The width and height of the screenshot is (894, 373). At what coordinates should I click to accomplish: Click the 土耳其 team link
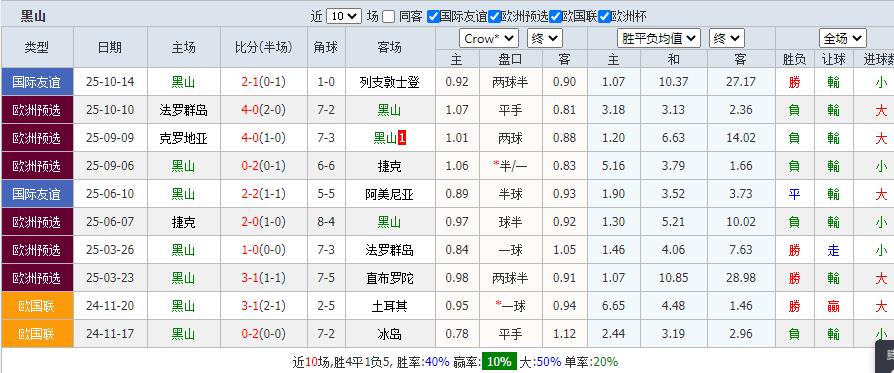389,306
